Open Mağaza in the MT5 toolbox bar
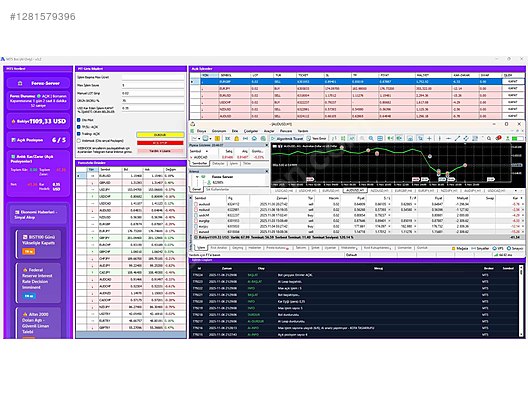Viewport: 528px width, 396px height. tap(460, 248)
